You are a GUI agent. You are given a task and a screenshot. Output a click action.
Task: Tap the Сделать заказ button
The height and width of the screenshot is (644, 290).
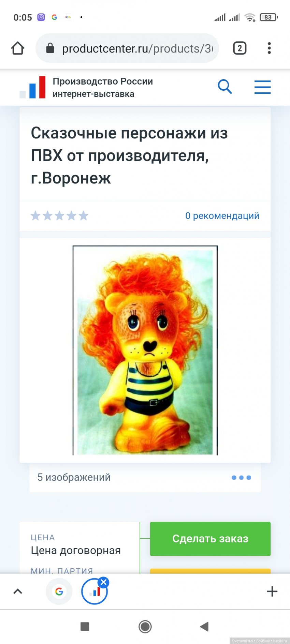pyautogui.click(x=210, y=539)
